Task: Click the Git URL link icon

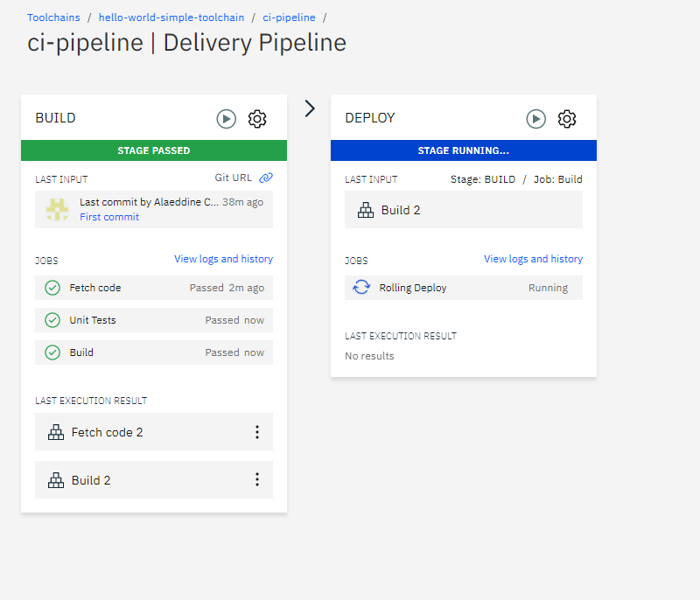Action: [266, 178]
